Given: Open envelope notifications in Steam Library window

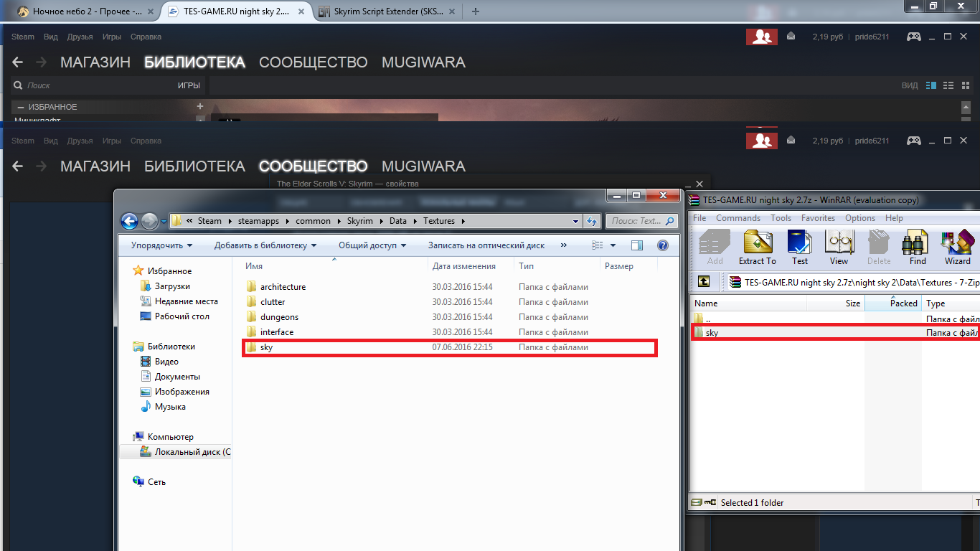Looking at the screenshot, I should point(791,37).
